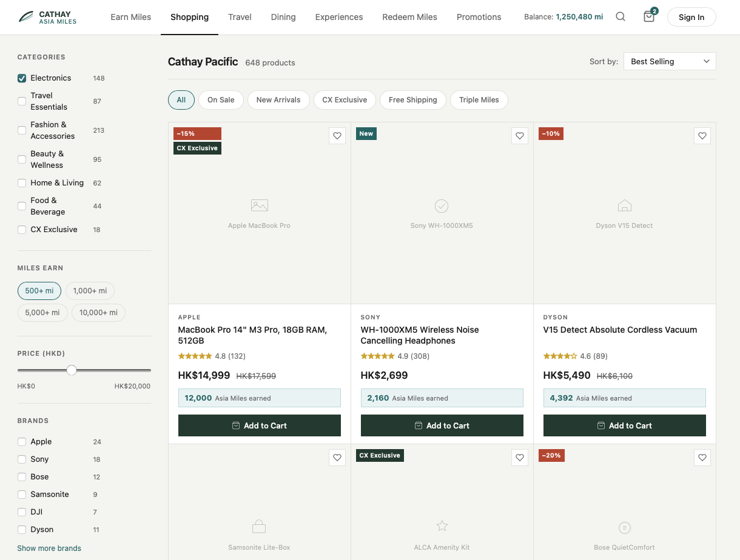This screenshot has height=560, width=740.
Task: Select the All filter chip
Action: 181,100
